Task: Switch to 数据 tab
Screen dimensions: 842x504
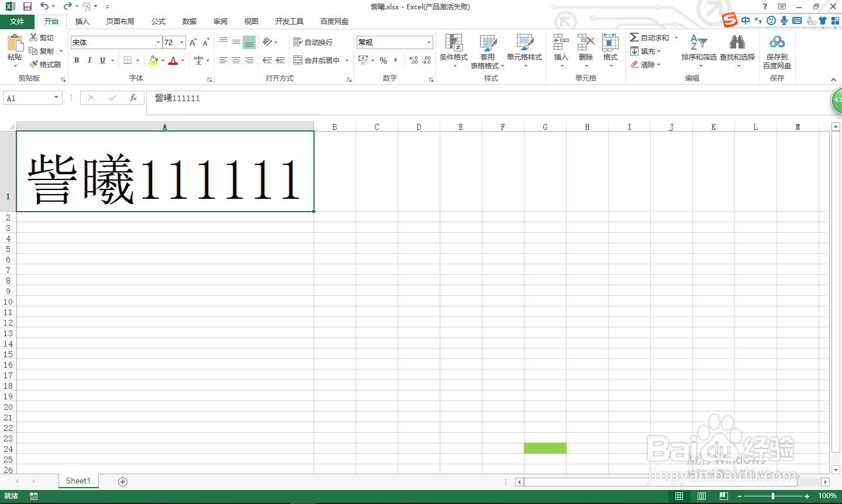Action: pyautogui.click(x=189, y=22)
